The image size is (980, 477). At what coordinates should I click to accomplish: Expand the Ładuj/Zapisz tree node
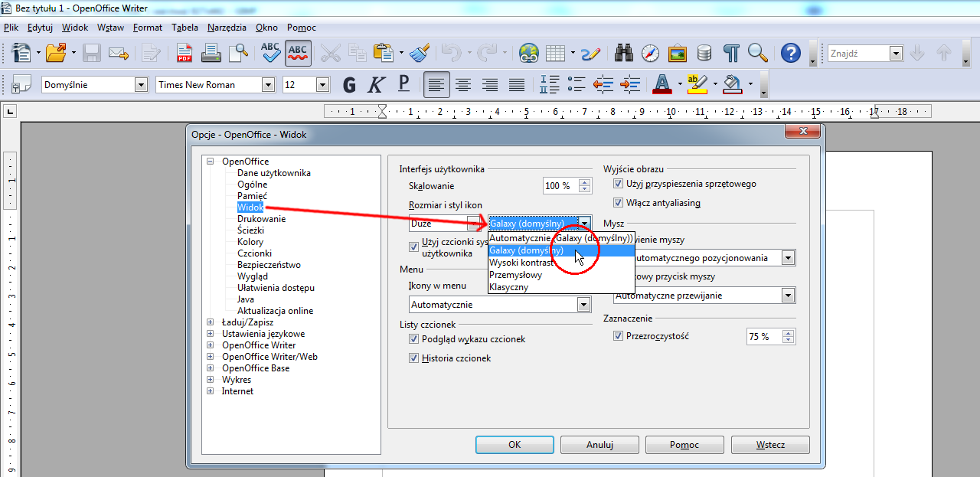210,322
